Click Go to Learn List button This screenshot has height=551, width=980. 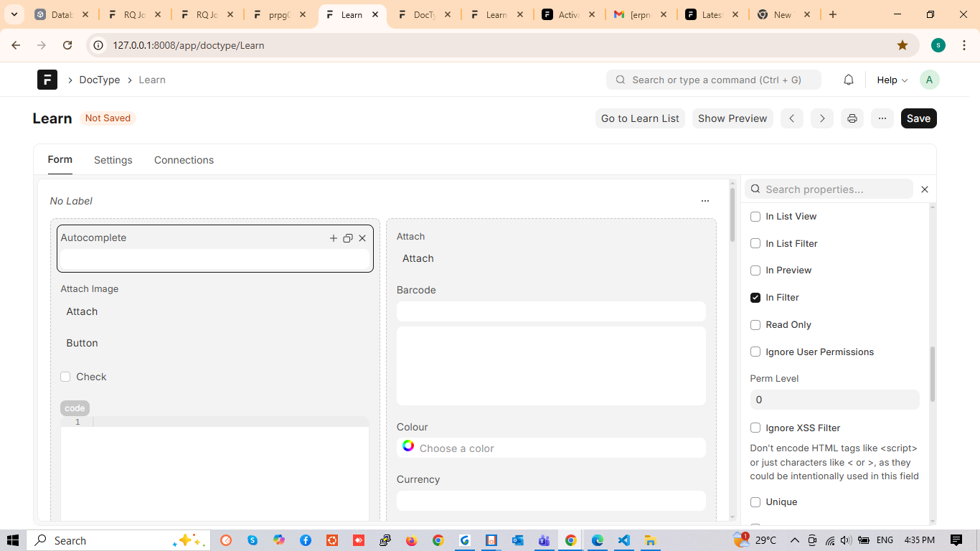[640, 118]
